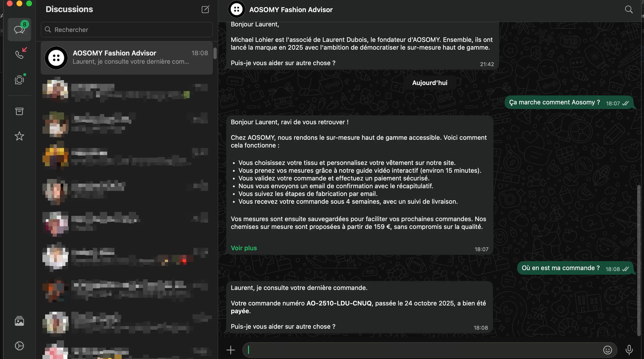Search within the AOSOMY conversation

(x=628, y=9)
